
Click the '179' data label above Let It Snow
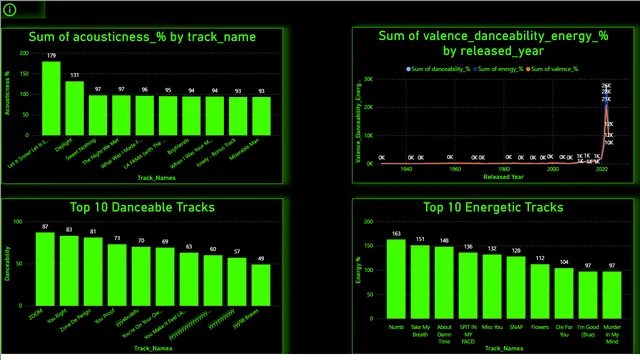coord(51,56)
